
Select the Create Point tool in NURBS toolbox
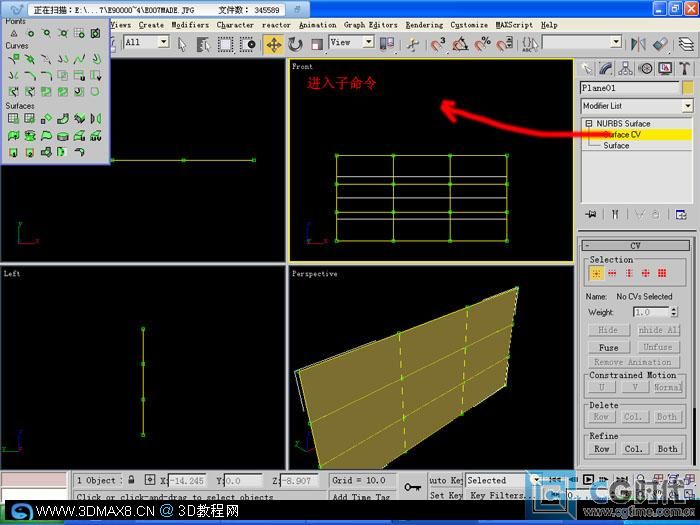14,33
